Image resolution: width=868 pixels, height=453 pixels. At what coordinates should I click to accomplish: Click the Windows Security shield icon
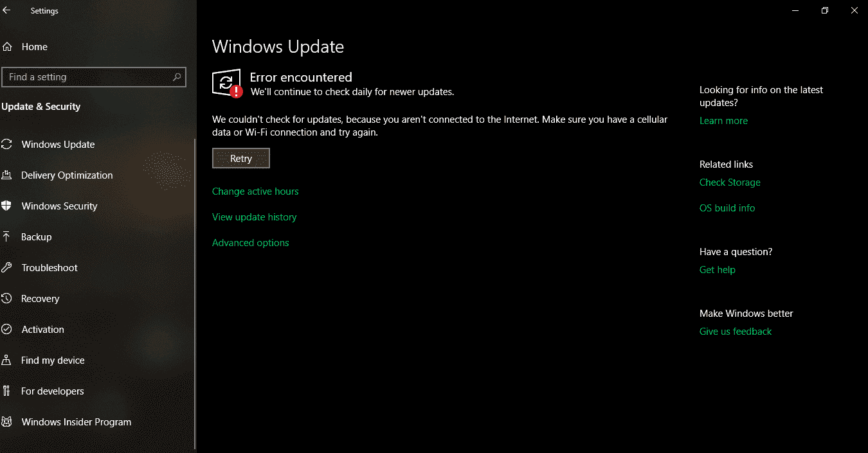(7, 206)
